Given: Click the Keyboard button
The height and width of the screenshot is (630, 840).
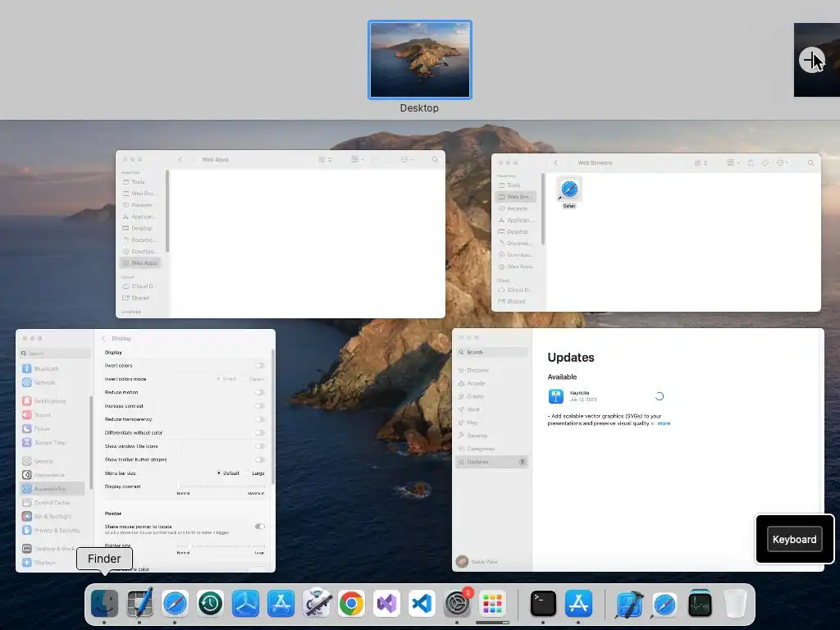Looking at the screenshot, I should 794,540.
